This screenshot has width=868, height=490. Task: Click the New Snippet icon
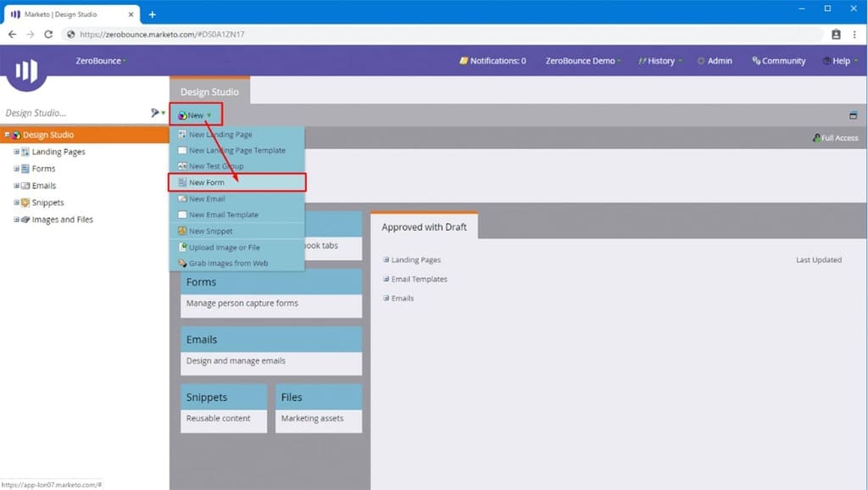(x=182, y=231)
